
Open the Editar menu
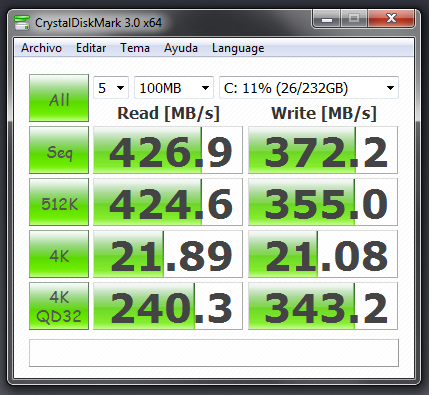tap(91, 48)
